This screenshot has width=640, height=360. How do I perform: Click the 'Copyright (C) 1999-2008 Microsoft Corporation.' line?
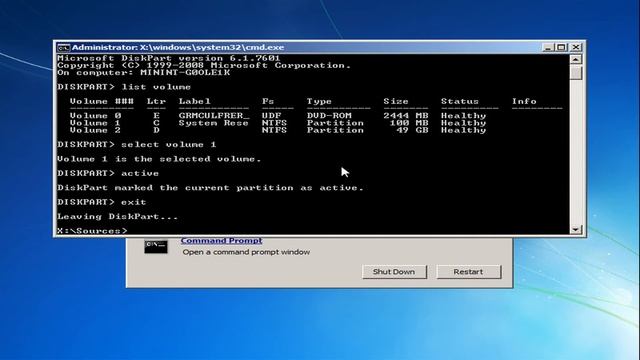click(x=204, y=65)
